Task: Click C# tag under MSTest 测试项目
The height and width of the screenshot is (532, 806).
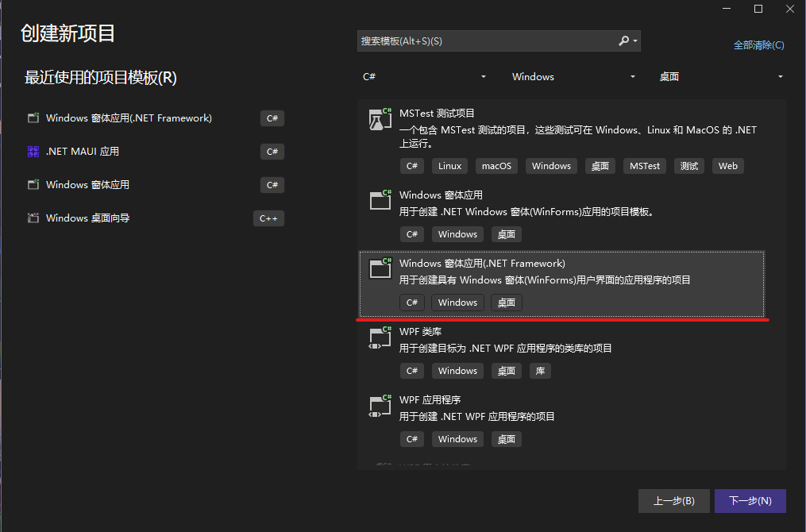Action: coord(412,166)
